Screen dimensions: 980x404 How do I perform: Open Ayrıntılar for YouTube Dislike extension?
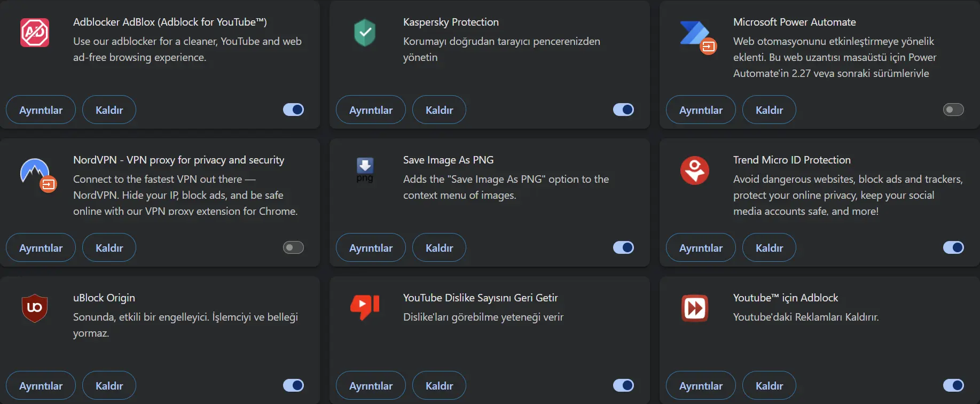click(x=371, y=385)
